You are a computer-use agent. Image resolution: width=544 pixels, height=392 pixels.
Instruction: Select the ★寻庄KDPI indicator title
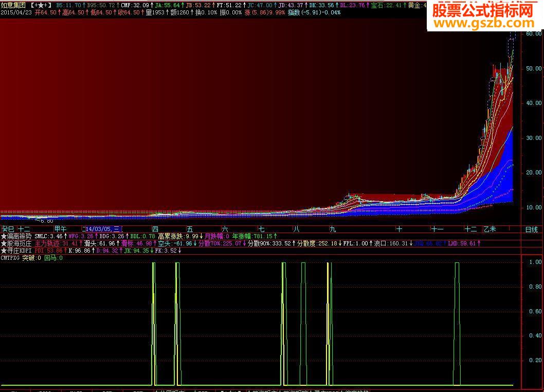click(x=17, y=251)
